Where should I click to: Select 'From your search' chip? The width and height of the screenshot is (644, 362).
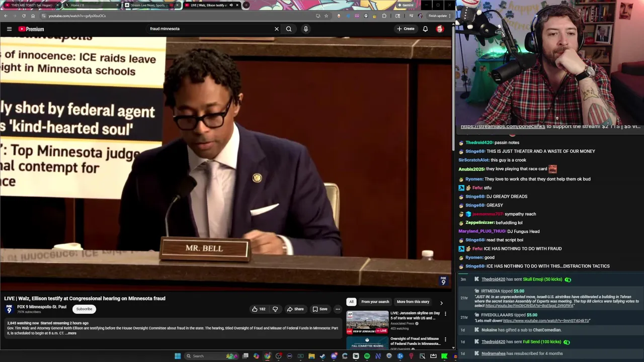pyautogui.click(x=375, y=302)
